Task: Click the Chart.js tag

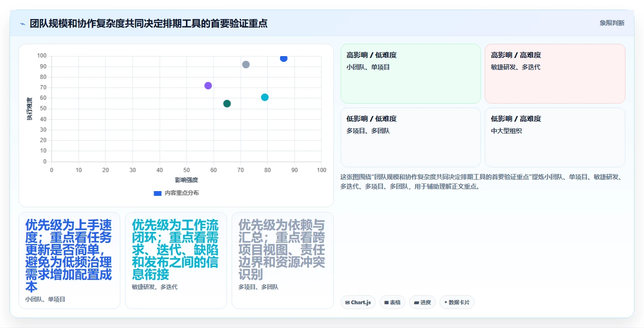Action: (358, 302)
